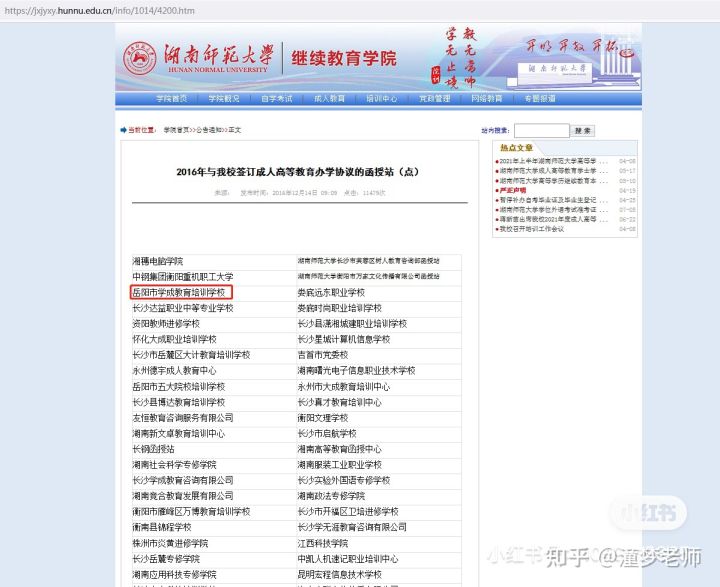Open the 成人教育 navigation menu item

tap(329, 99)
